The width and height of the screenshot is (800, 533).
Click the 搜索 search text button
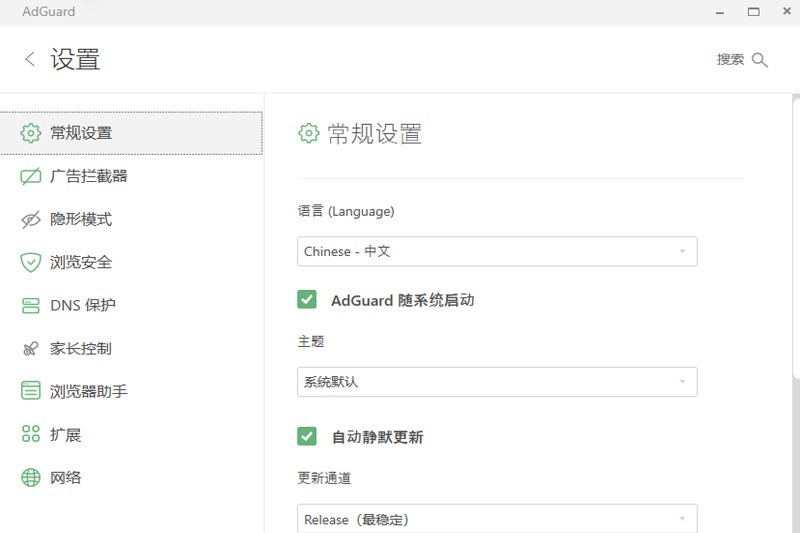[x=730, y=60]
